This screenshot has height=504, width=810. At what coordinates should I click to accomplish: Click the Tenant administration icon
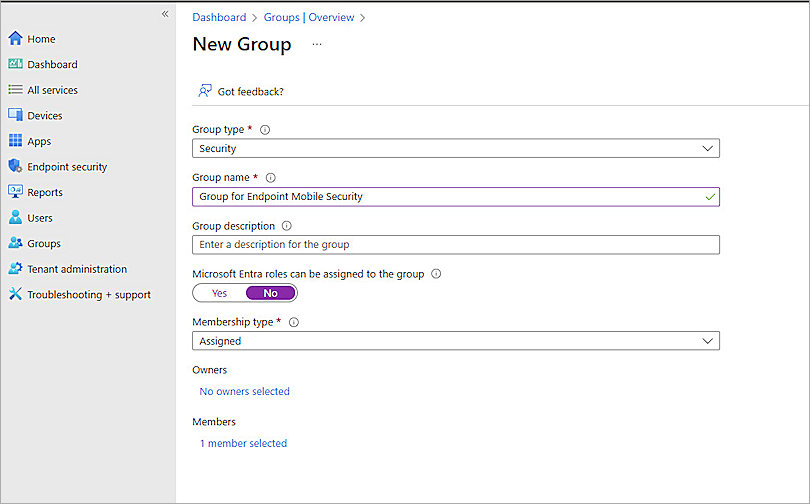(x=15, y=268)
